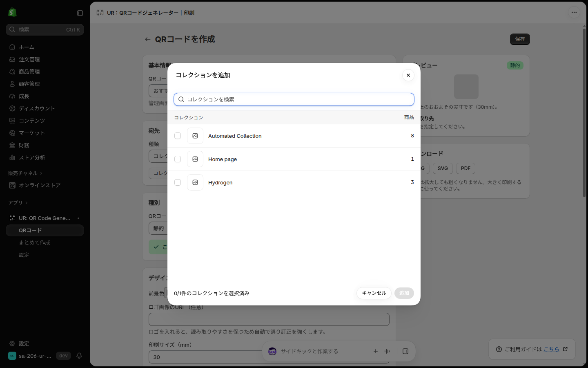Open まとめて作成 in the app menu
588x368 pixels.
(x=45, y=242)
